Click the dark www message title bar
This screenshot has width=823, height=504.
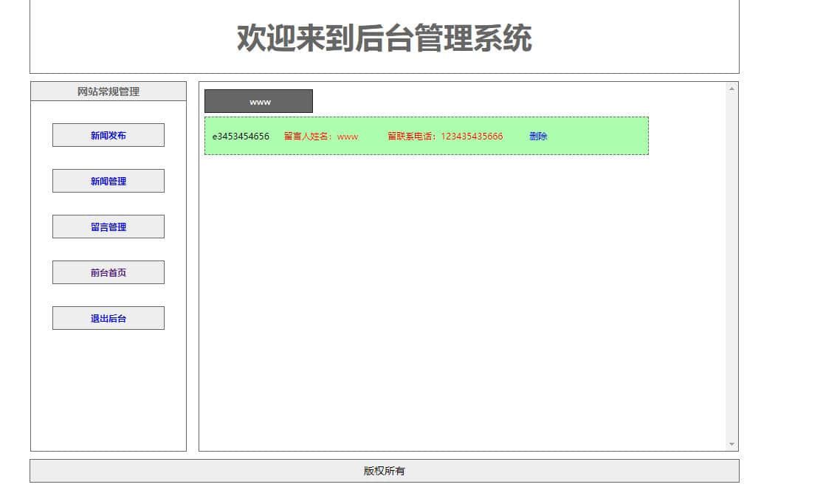pos(258,102)
